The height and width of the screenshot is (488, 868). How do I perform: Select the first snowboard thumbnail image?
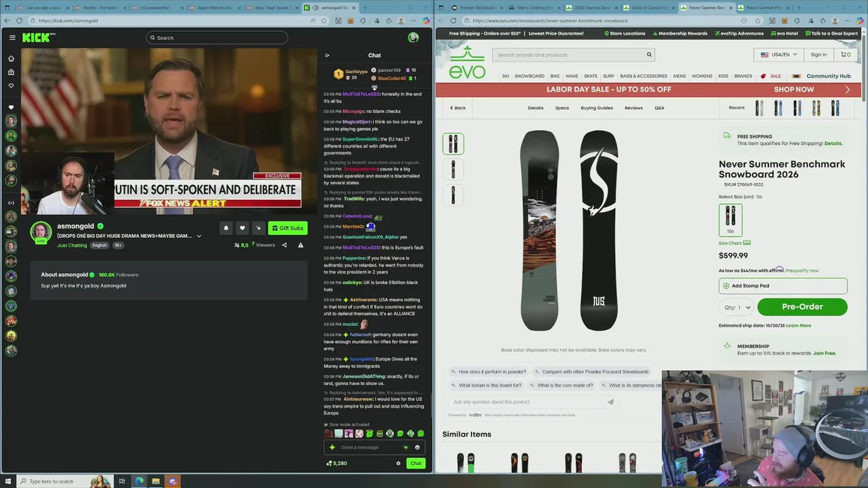[453, 144]
